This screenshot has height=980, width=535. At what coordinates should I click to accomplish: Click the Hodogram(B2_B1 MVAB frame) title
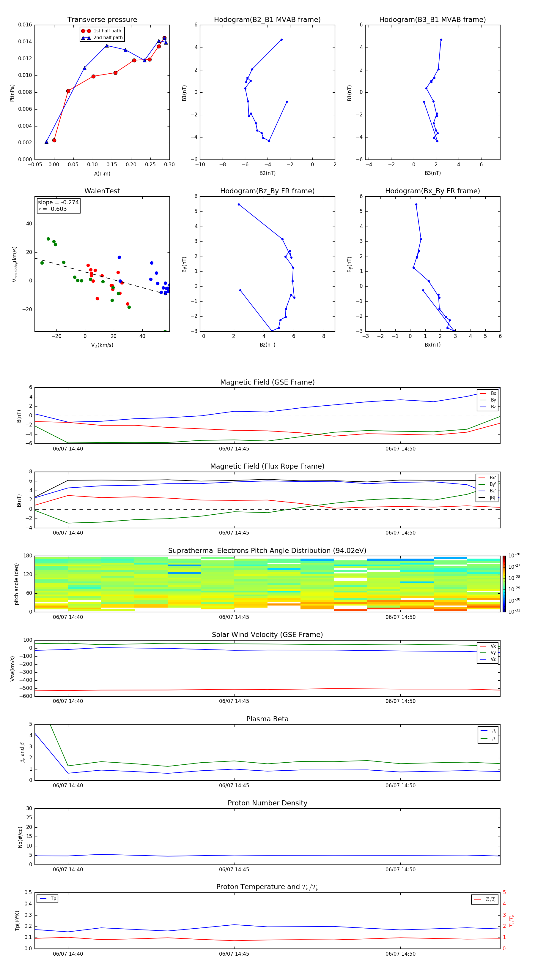click(x=267, y=20)
